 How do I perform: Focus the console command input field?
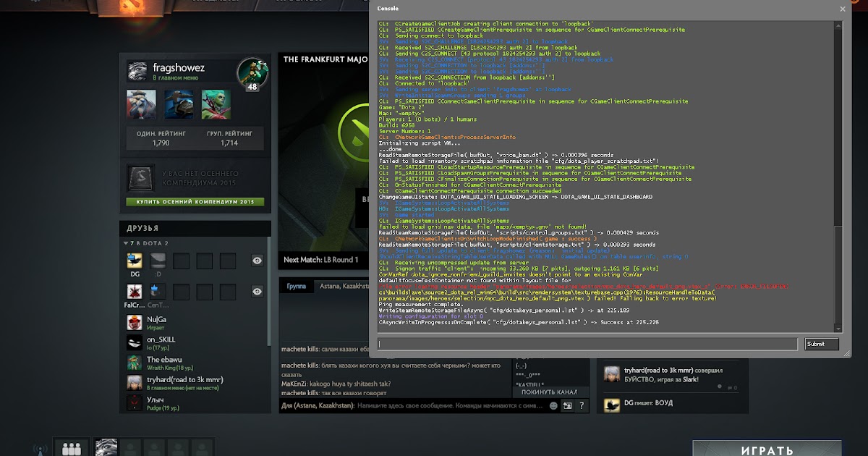click(587, 345)
